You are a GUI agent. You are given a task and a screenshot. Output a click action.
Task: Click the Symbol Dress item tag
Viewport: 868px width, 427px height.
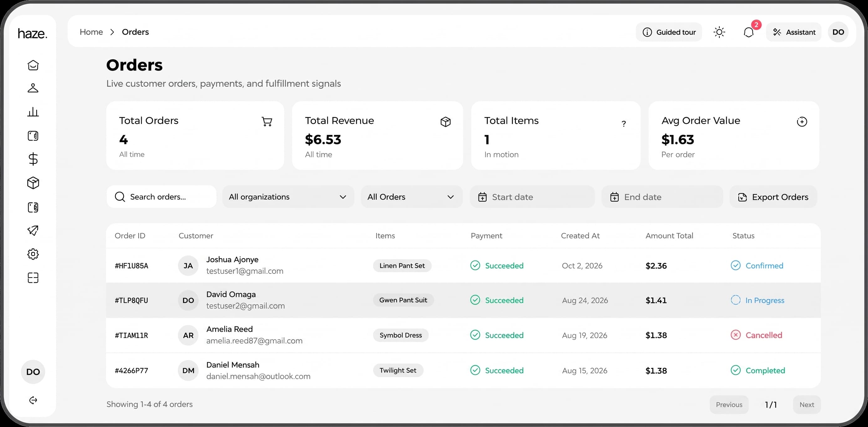[x=401, y=335]
